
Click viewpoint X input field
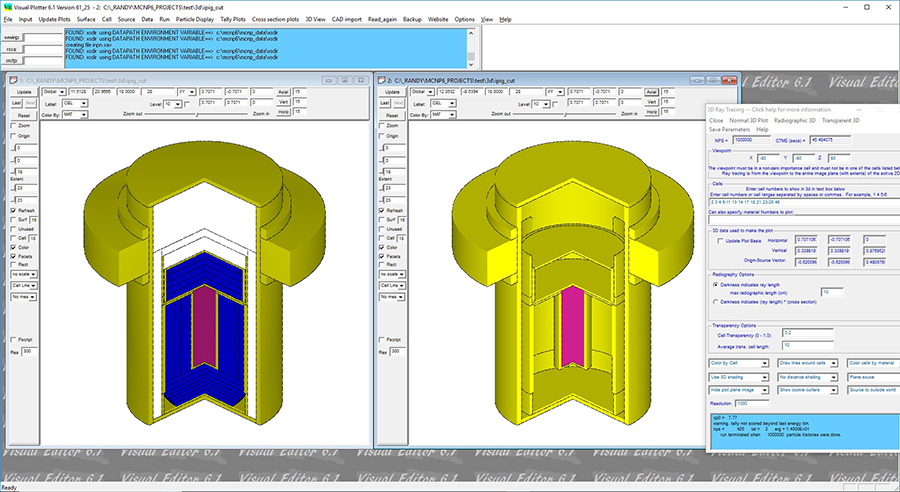point(768,158)
